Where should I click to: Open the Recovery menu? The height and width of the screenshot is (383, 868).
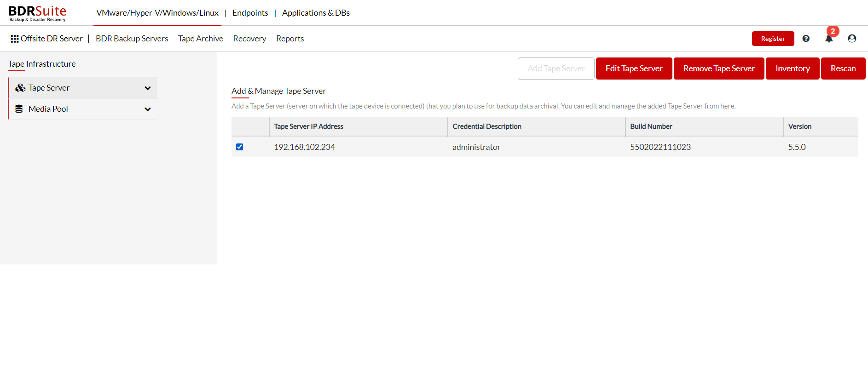pyautogui.click(x=249, y=39)
